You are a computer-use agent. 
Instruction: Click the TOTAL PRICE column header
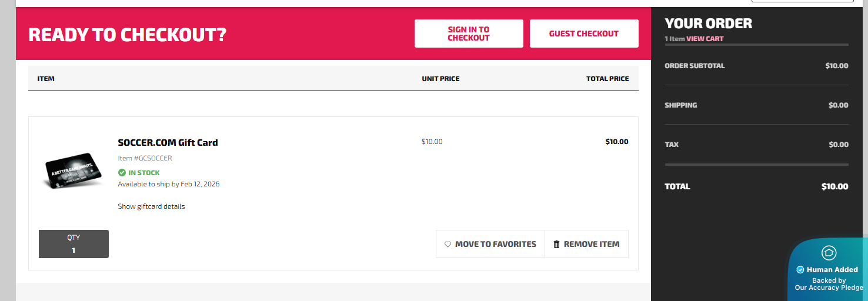point(607,79)
